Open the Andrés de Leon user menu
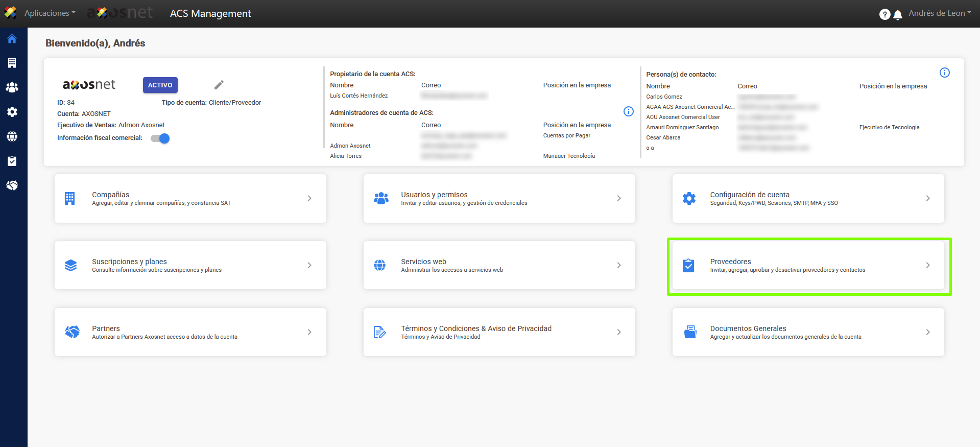 [939, 13]
